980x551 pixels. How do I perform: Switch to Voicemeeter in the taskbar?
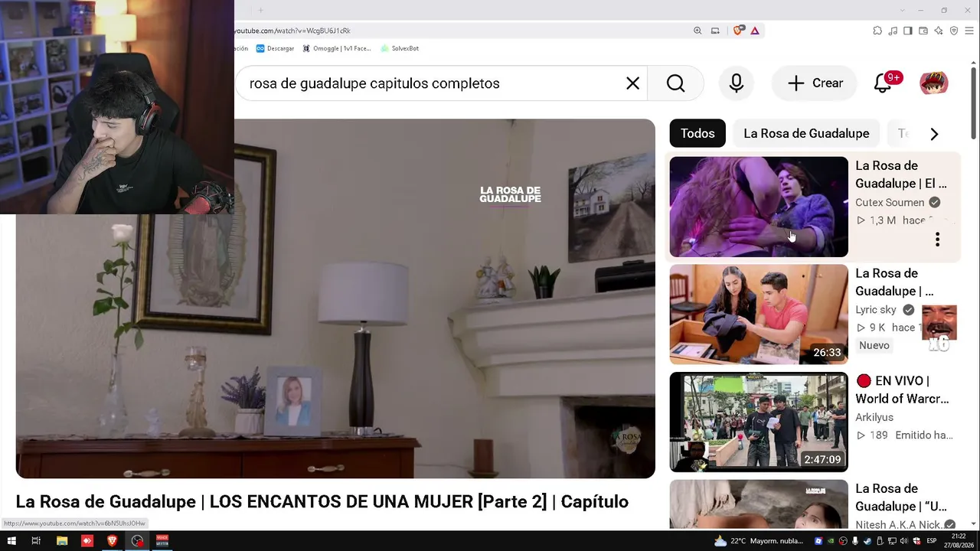click(162, 541)
